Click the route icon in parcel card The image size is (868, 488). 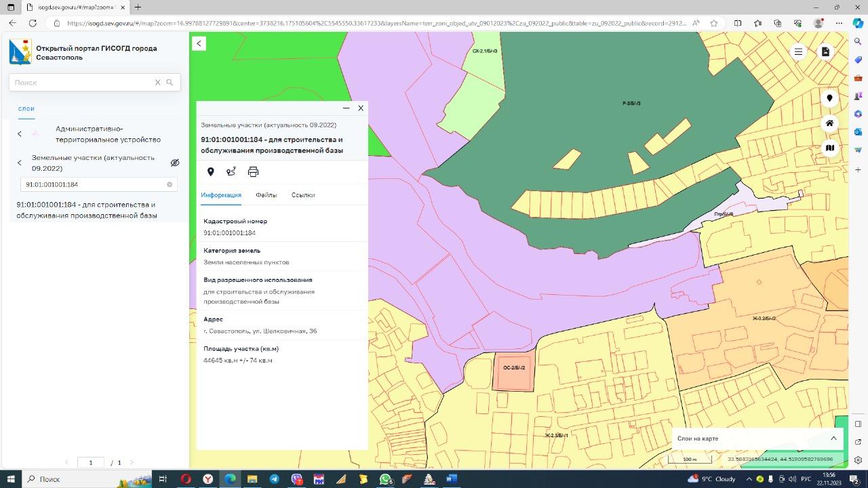coord(231,172)
